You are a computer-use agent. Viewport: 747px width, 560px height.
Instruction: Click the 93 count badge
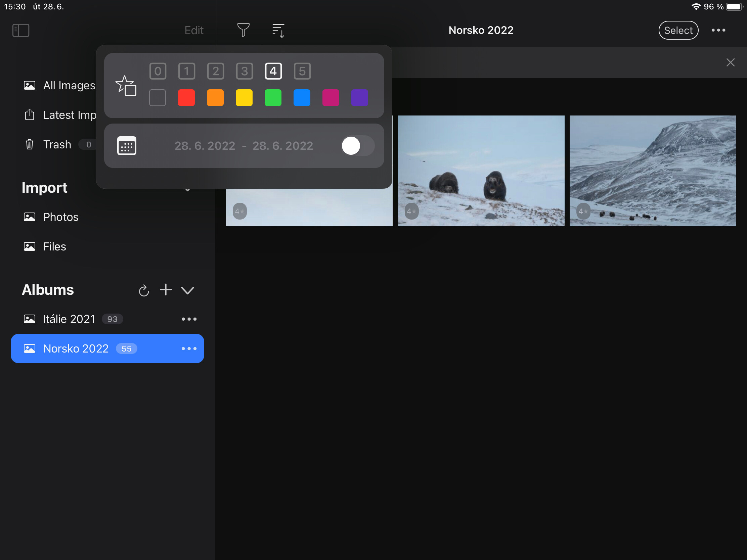(x=113, y=319)
